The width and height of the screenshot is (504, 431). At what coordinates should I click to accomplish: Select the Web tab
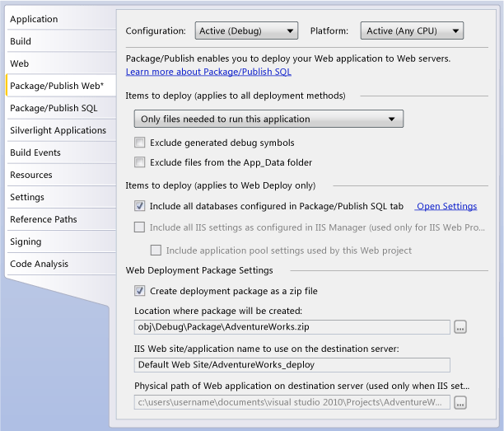[61, 63]
